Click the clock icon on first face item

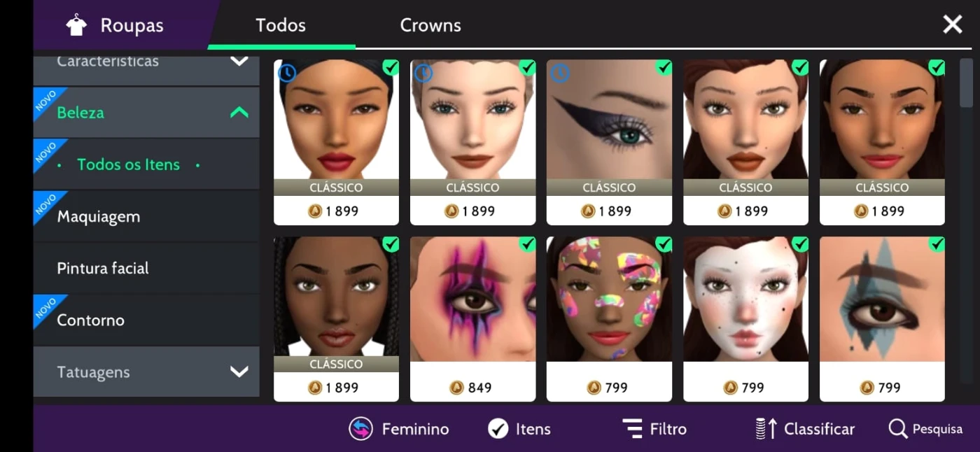pos(287,73)
